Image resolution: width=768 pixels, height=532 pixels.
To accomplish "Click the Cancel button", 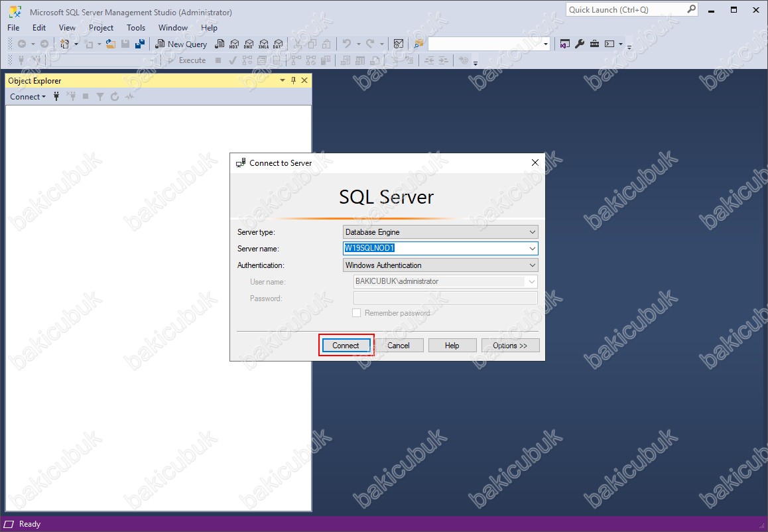I will click(x=399, y=346).
